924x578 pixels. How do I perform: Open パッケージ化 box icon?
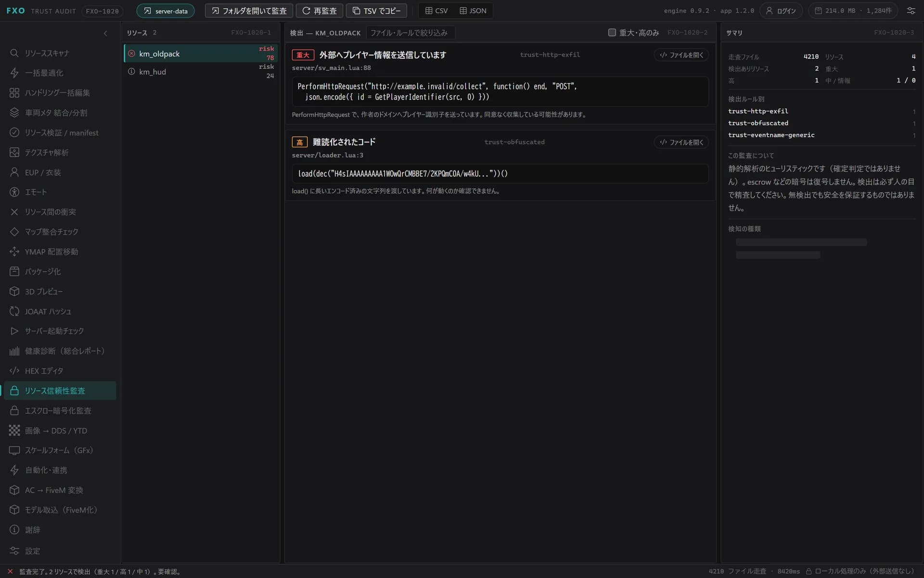tap(14, 271)
